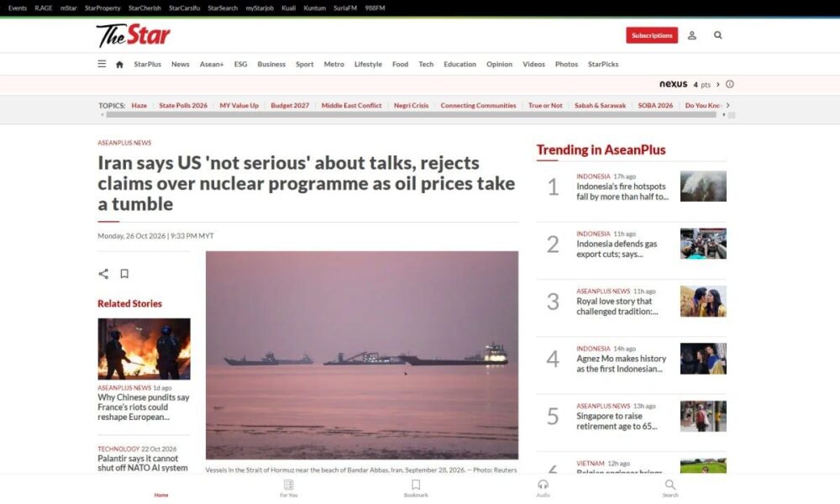Open the Asean+ section
The image size is (840, 504).
tap(212, 65)
